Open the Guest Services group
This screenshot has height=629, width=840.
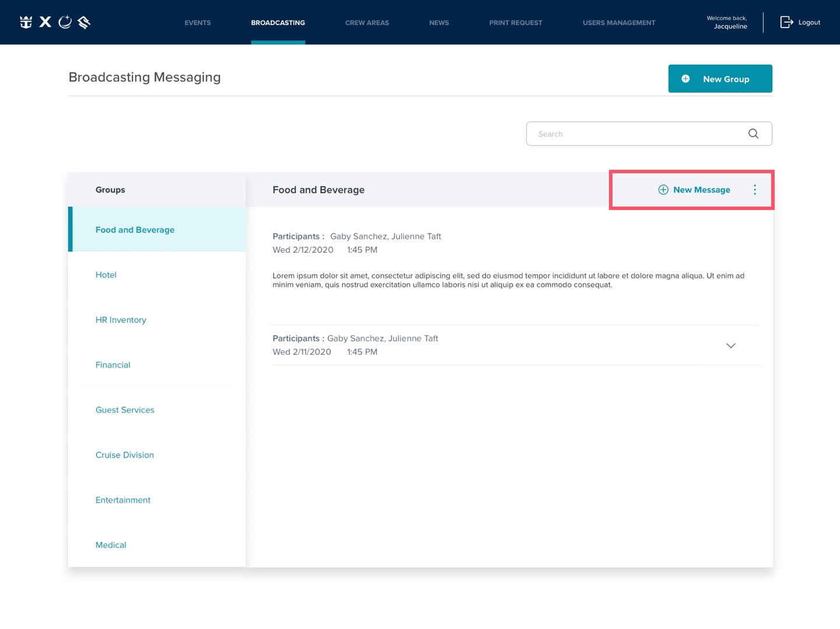point(125,410)
